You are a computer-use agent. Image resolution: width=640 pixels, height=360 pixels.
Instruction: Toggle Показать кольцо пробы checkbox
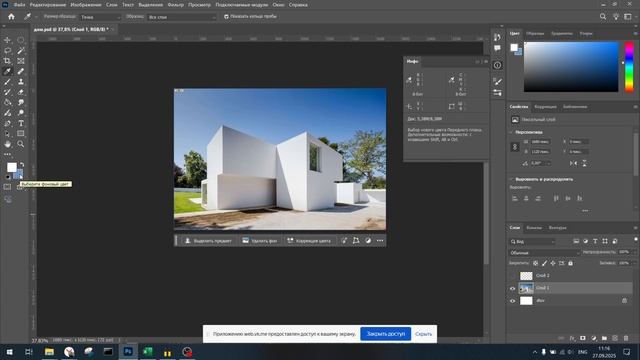226,17
